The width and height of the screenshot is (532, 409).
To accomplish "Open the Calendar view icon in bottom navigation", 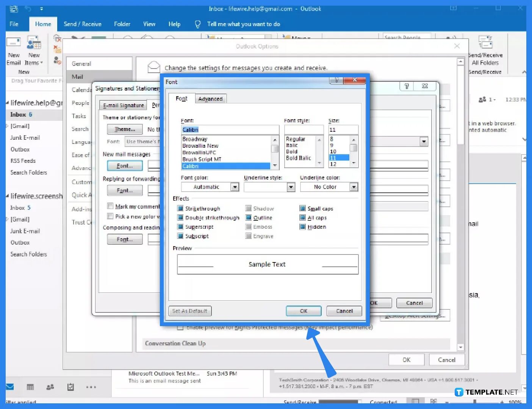I will tap(30, 387).
